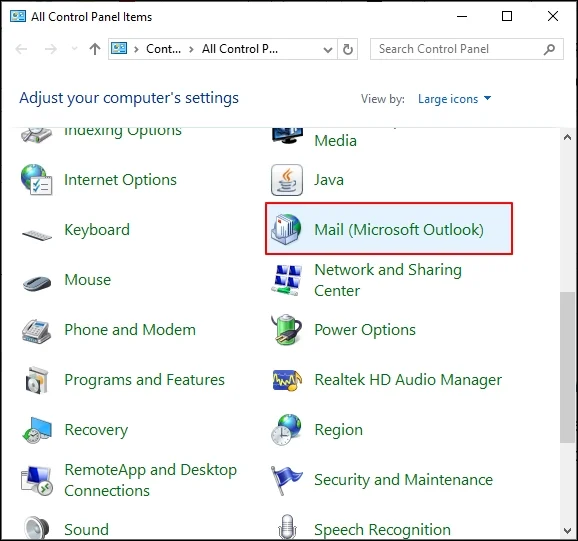Expand the address bar history dropdown arrow

tap(327, 49)
